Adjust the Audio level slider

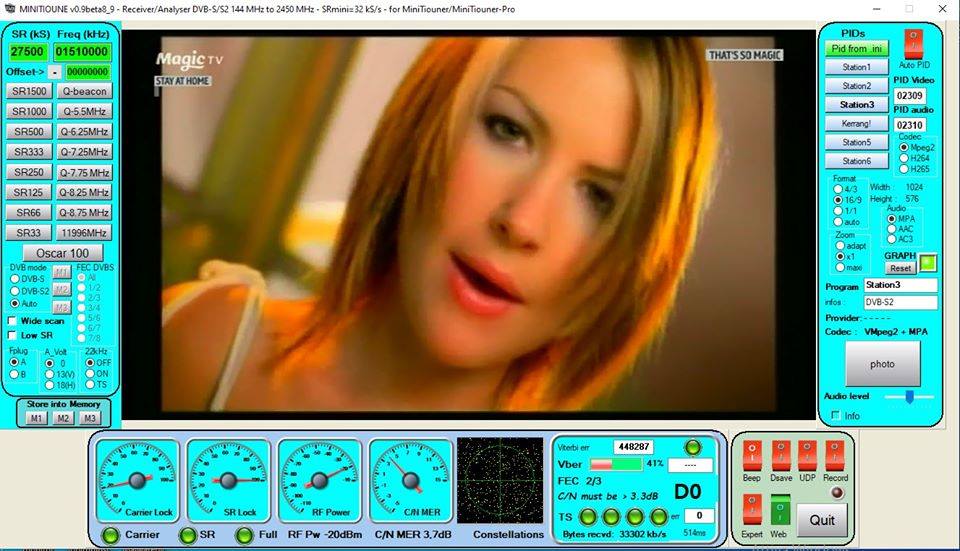coord(910,397)
